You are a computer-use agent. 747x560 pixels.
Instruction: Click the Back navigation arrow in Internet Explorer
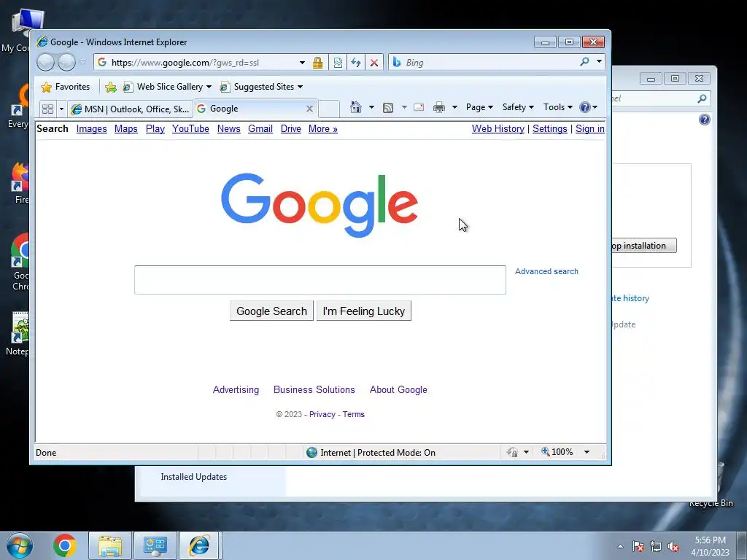[x=46, y=63]
